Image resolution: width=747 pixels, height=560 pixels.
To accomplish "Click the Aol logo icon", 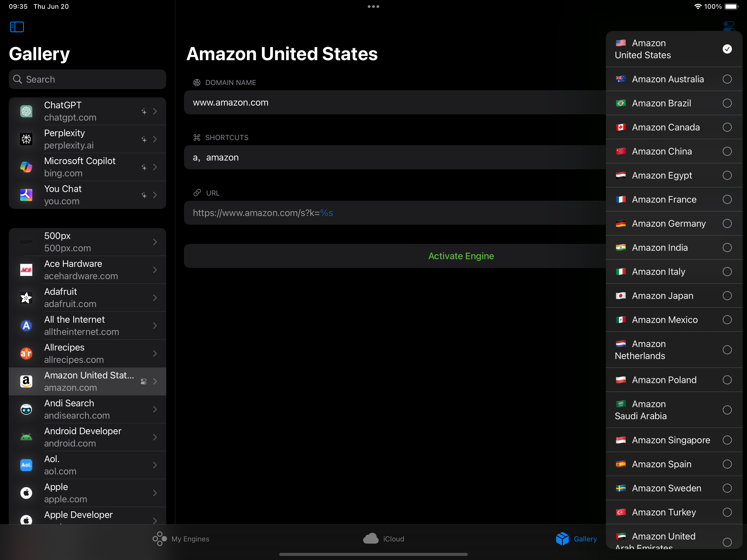I will [26, 465].
